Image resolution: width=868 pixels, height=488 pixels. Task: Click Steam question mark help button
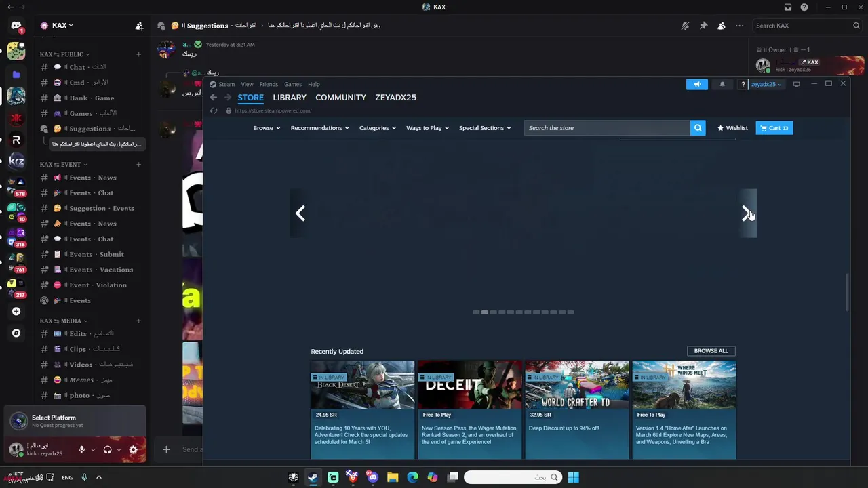coord(743,85)
